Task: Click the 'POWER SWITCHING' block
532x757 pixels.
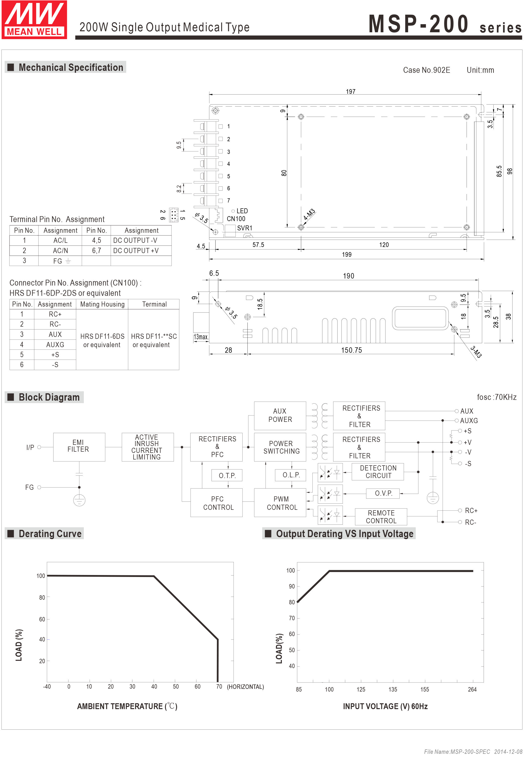Action: click(x=280, y=447)
